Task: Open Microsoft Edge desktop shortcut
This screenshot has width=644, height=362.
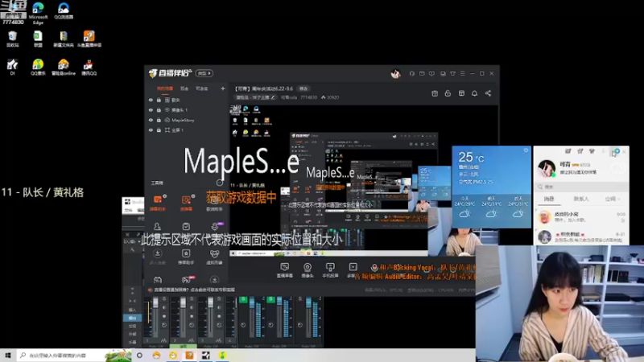Action: (38, 13)
